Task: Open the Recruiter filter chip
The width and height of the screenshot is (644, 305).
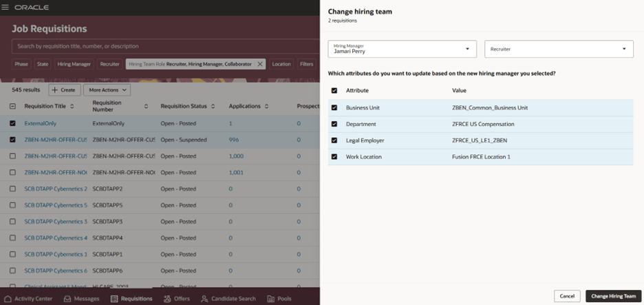Action: 109,64
